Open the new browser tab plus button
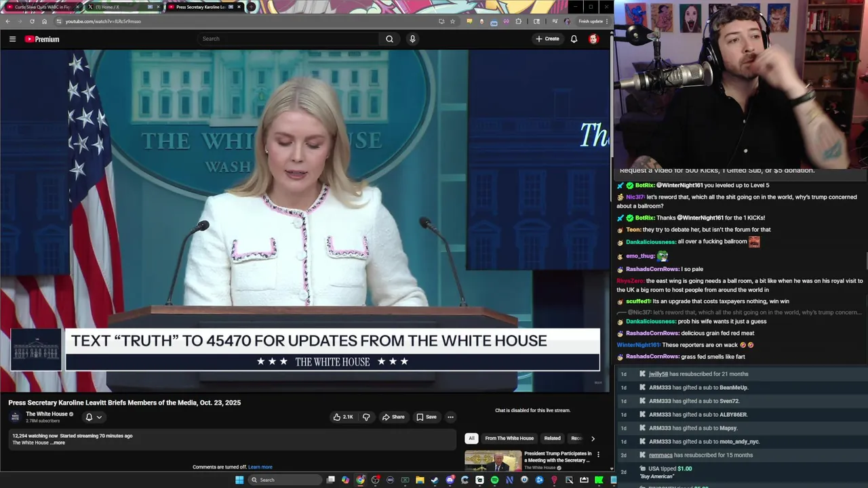 pyautogui.click(x=251, y=7)
